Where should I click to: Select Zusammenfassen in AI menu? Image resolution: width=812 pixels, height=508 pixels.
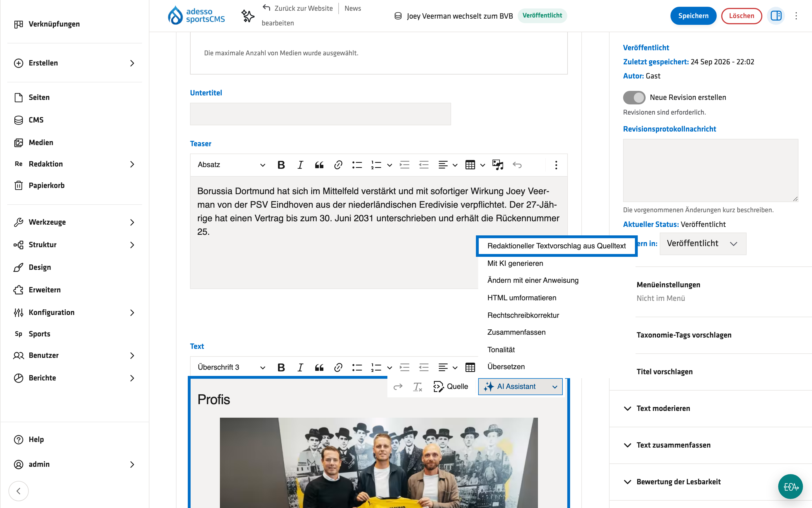pyautogui.click(x=556, y=332)
